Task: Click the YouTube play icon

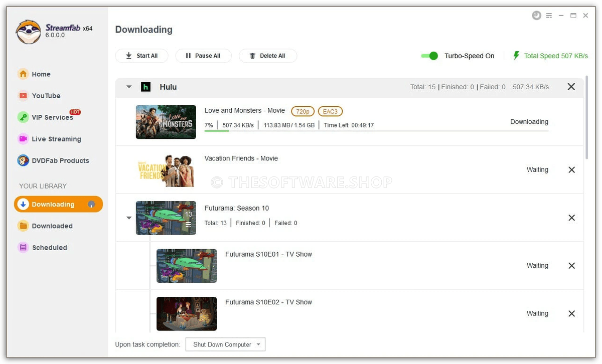Action: coord(23,96)
